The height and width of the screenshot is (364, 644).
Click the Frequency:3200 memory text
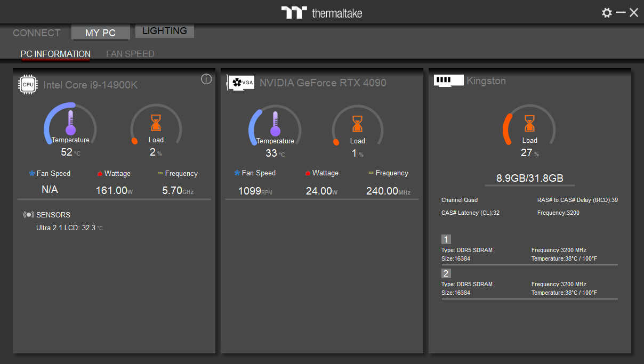coord(558,213)
